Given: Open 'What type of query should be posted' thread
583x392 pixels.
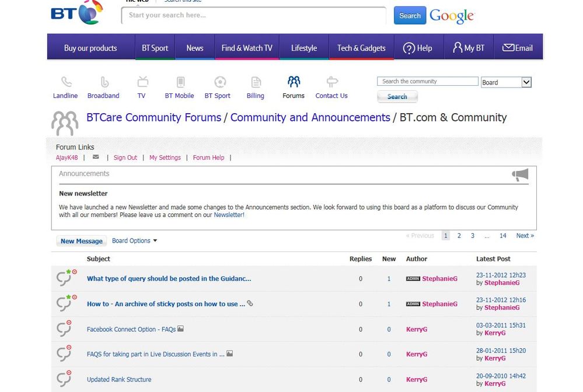Looking at the screenshot, I should 169,279.
